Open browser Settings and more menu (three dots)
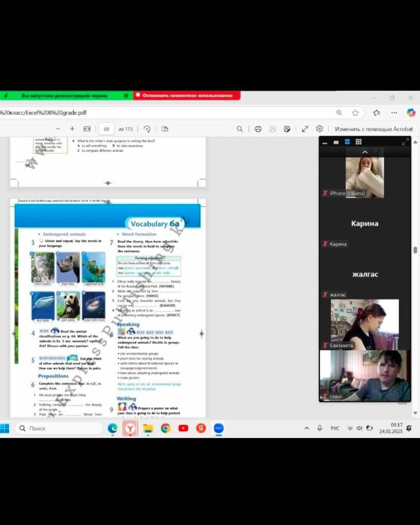The image size is (420, 525). point(394,113)
